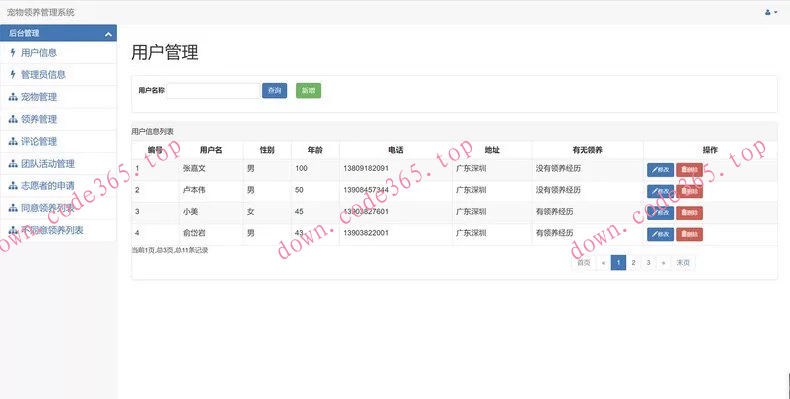790x399 pixels.
Task: Edit user 卢本伟 with 修改 button
Action: (660, 191)
